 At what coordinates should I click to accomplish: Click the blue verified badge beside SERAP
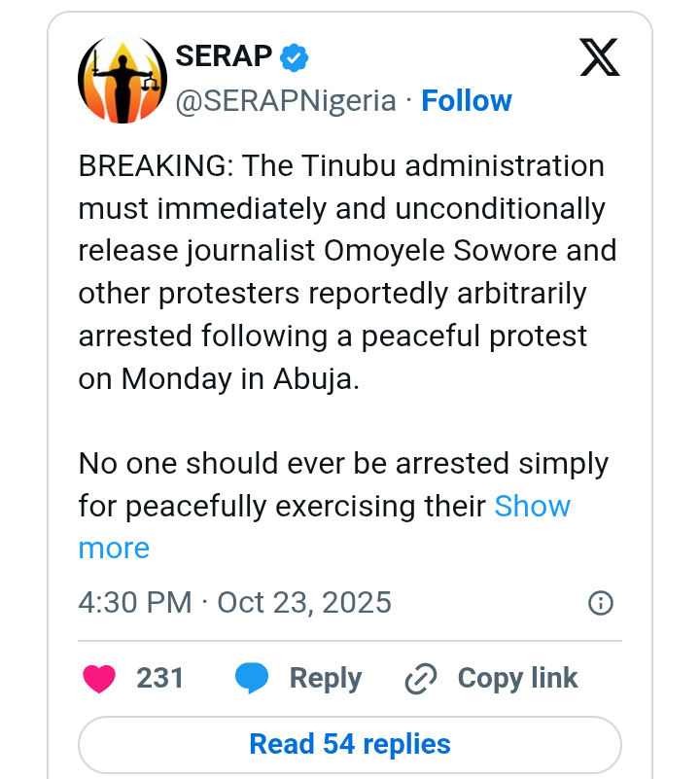coord(294,58)
